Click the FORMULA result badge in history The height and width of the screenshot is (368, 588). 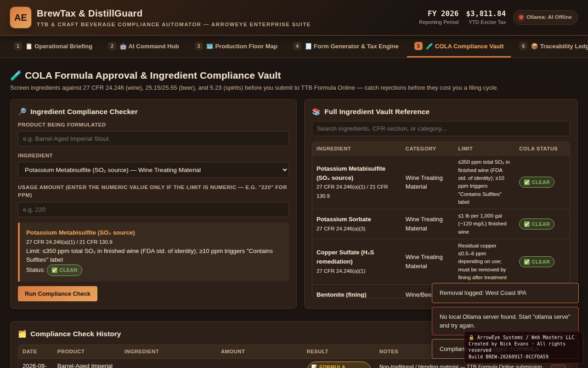tap(339, 366)
